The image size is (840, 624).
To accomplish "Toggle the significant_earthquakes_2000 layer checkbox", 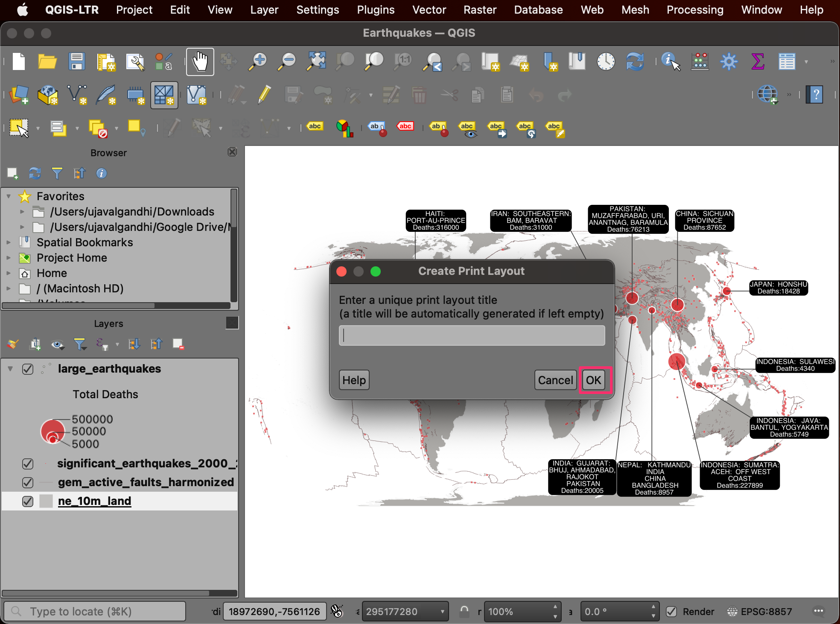I will coord(28,464).
